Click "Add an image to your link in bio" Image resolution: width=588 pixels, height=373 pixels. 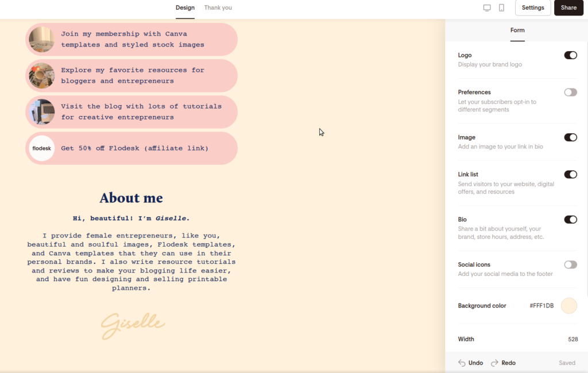click(x=500, y=147)
